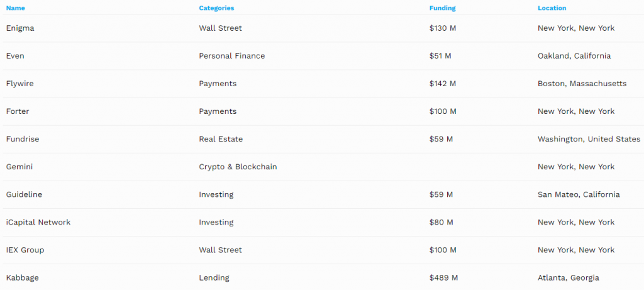
Task: Sort table by the Name column header
Action: click(16, 8)
